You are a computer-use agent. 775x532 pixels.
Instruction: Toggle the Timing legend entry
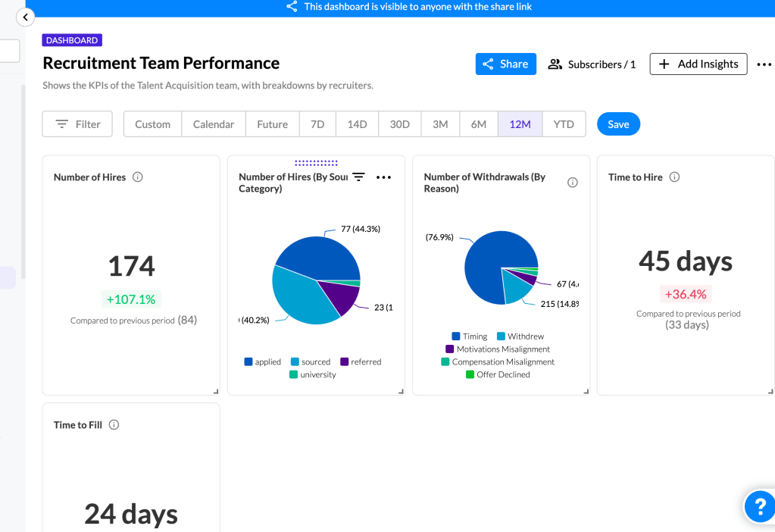pyautogui.click(x=469, y=336)
